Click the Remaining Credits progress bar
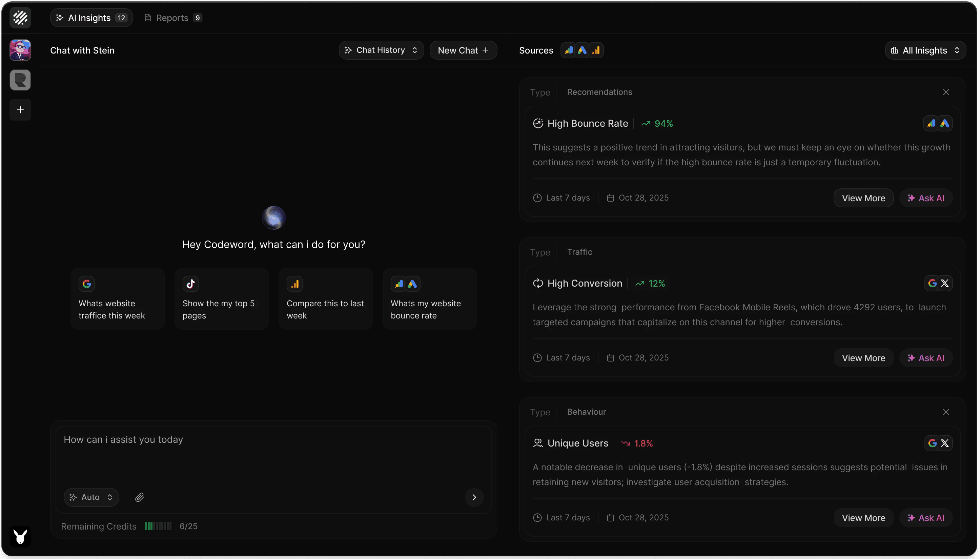 click(158, 526)
